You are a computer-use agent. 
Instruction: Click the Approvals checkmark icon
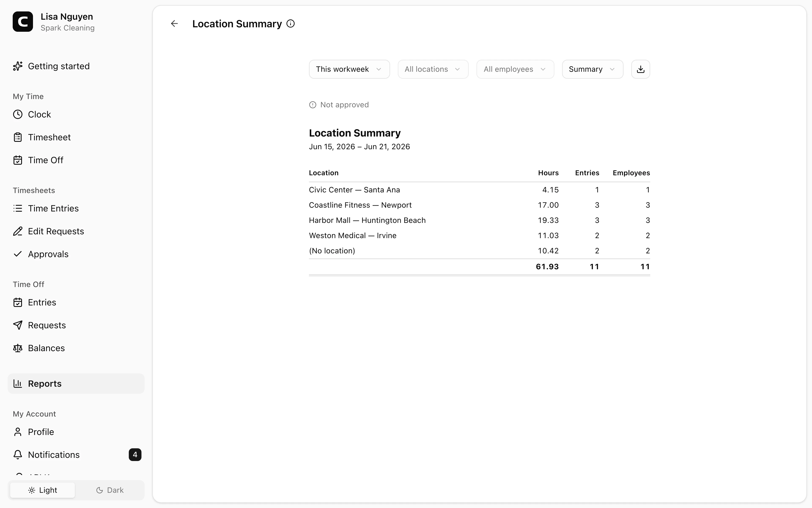click(x=18, y=254)
